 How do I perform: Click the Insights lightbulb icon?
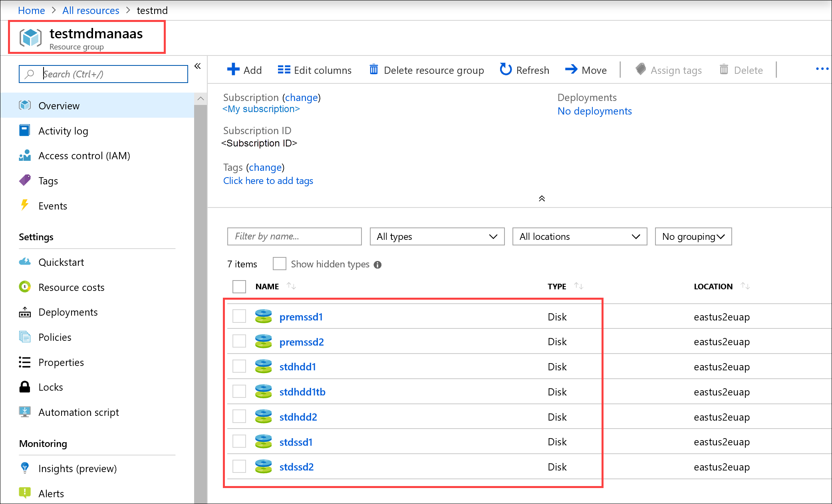pyautogui.click(x=25, y=468)
